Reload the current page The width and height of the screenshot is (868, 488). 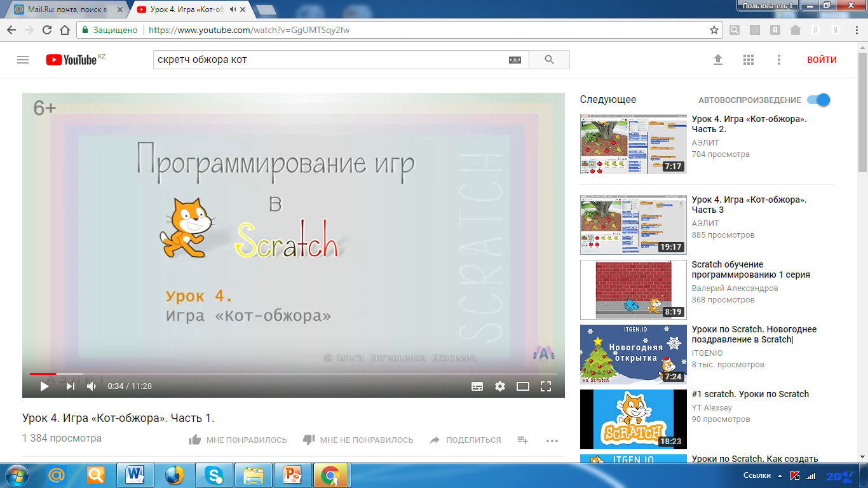point(47,30)
